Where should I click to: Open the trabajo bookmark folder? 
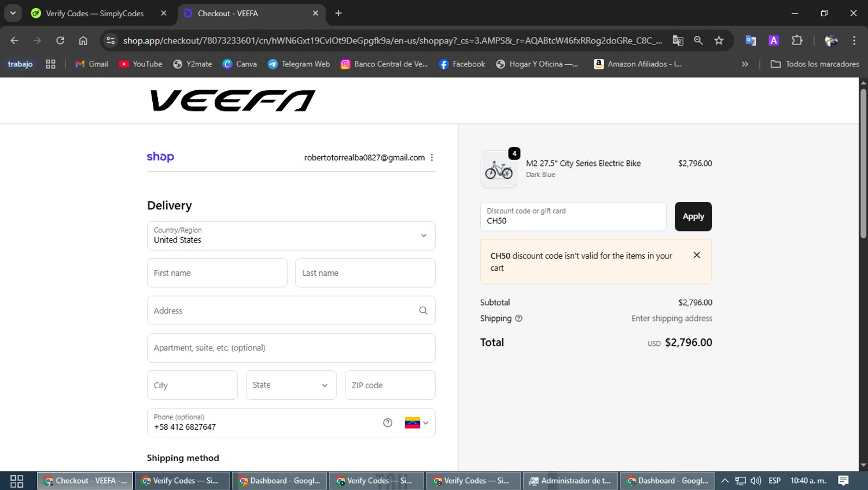point(20,64)
